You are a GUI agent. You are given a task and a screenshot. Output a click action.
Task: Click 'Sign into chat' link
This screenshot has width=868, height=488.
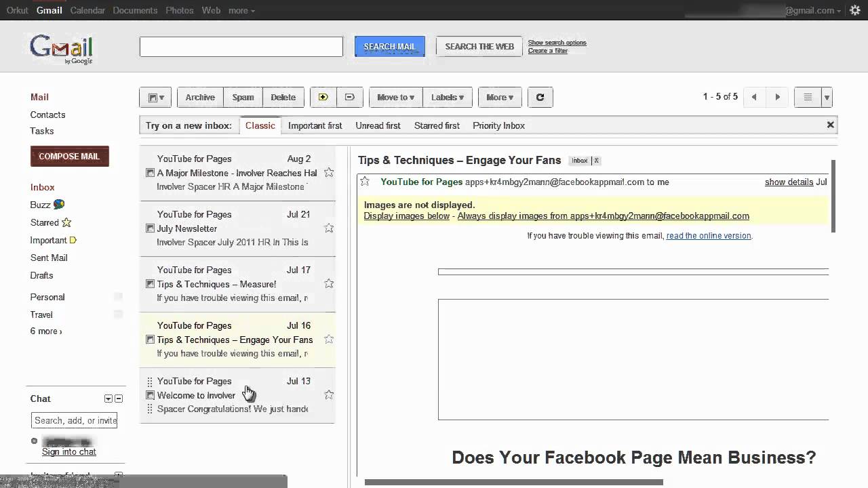[69, 451]
